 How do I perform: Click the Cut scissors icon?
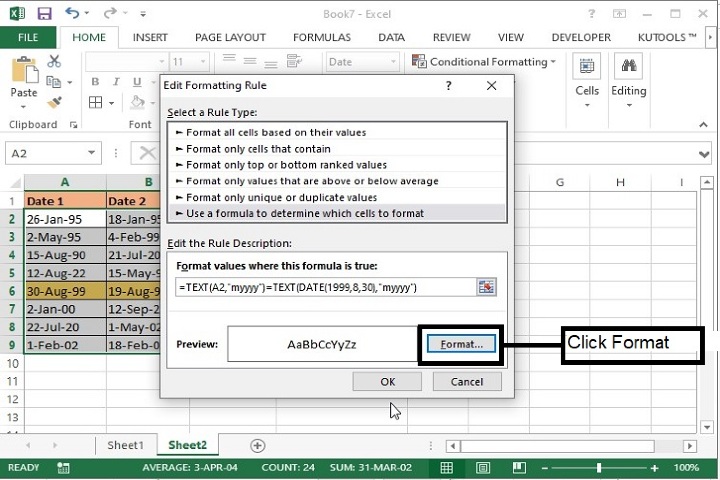coord(54,61)
